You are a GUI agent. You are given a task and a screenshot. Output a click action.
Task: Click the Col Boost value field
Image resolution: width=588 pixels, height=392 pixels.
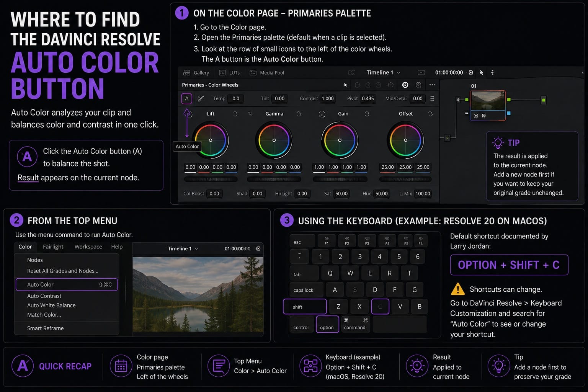[214, 194]
